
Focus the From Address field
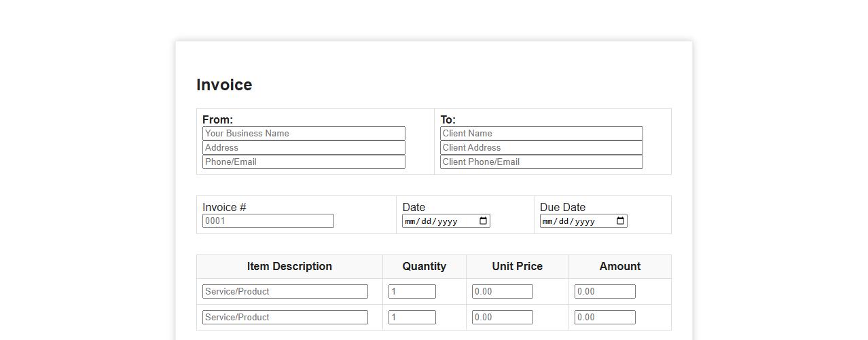[304, 147]
